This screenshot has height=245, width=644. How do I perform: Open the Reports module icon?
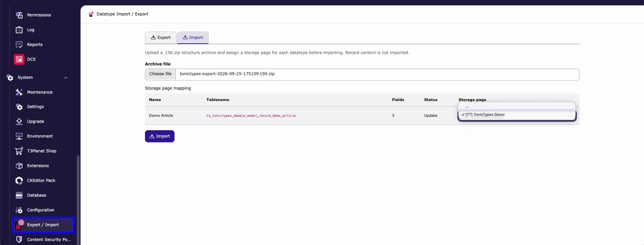pos(19,45)
